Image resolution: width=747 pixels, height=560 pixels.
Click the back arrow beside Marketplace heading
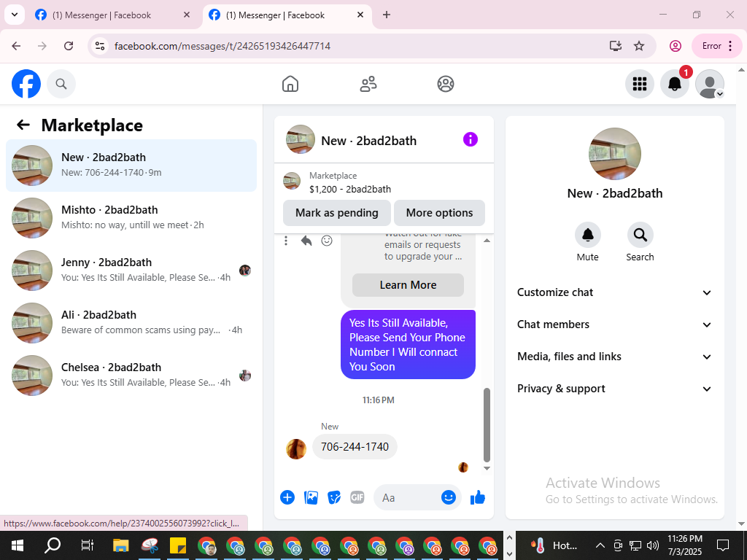[x=23, y=125]
